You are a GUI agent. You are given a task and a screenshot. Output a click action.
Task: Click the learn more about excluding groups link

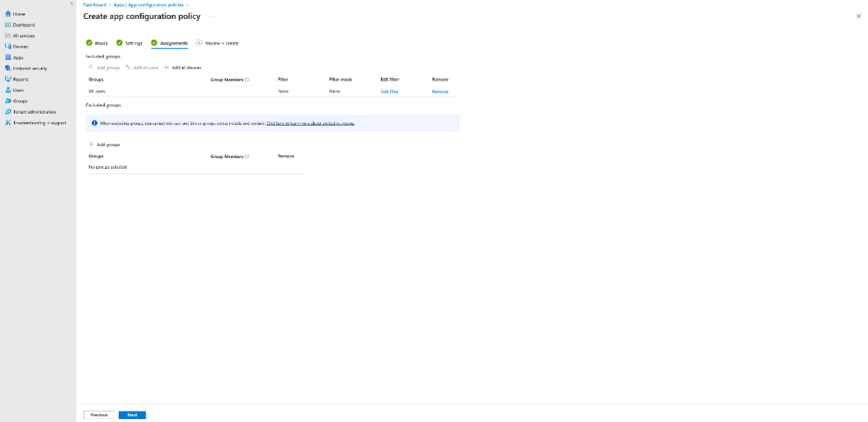tap(310, 122)
